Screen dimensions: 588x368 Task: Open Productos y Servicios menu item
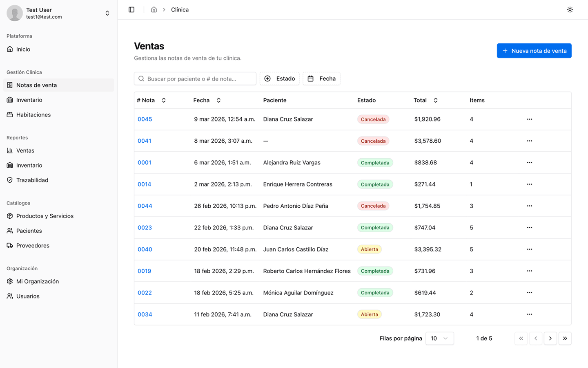[x=45, y=216]
